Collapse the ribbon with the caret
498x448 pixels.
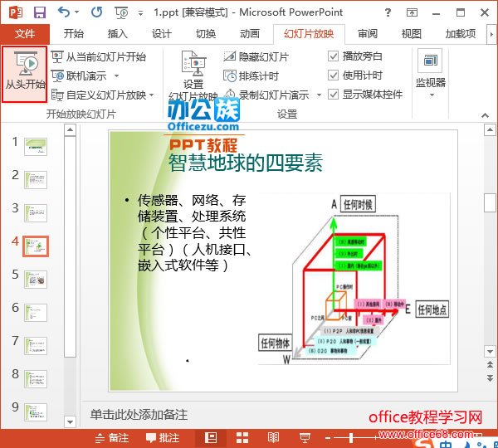point(485,115)
